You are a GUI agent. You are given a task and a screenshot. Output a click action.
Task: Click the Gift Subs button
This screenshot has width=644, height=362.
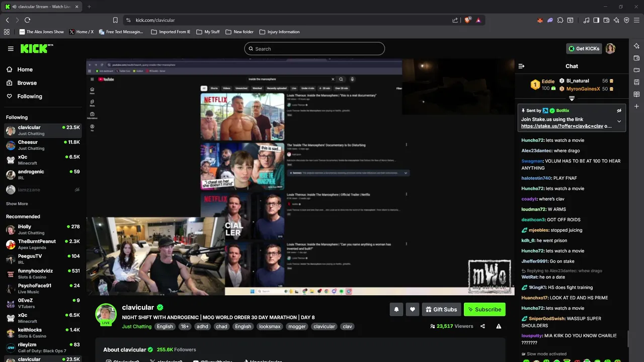(440, 309)
